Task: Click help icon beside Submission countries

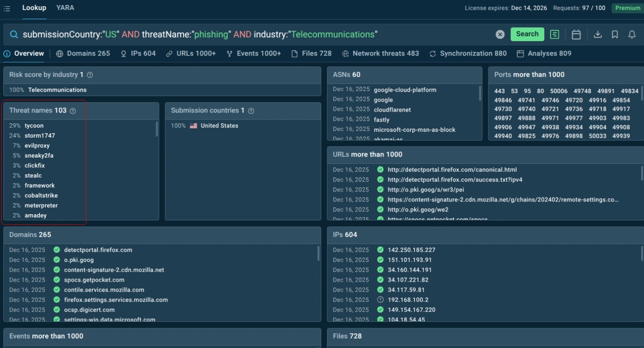Action: [251, 111]
